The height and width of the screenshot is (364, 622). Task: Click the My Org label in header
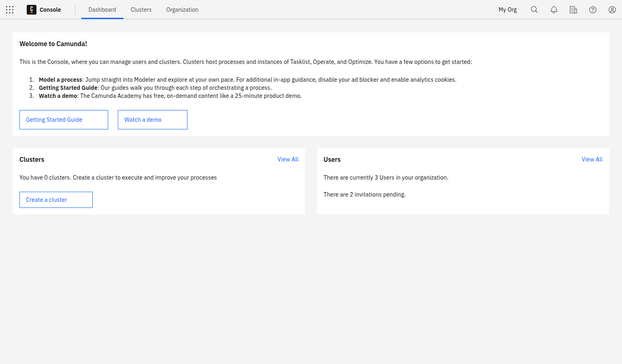point(507,10)
